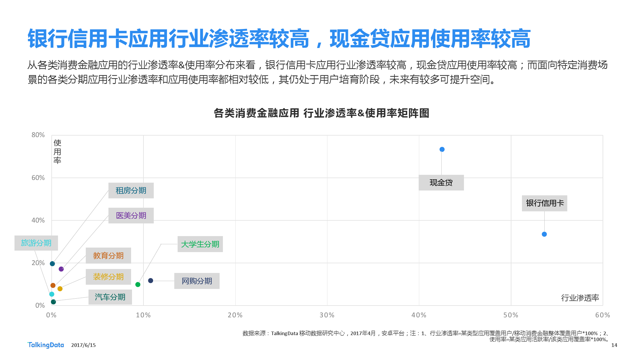This screenshot has width=644, height=362.
Task: Click the 汽车分期 label
Action: click(110, 297)
